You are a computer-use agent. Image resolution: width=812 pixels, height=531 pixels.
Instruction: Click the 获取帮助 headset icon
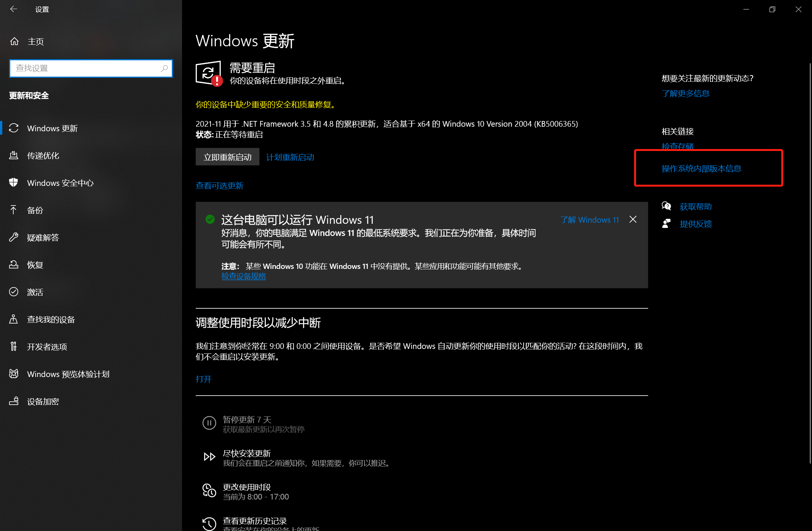coord(667,206)
